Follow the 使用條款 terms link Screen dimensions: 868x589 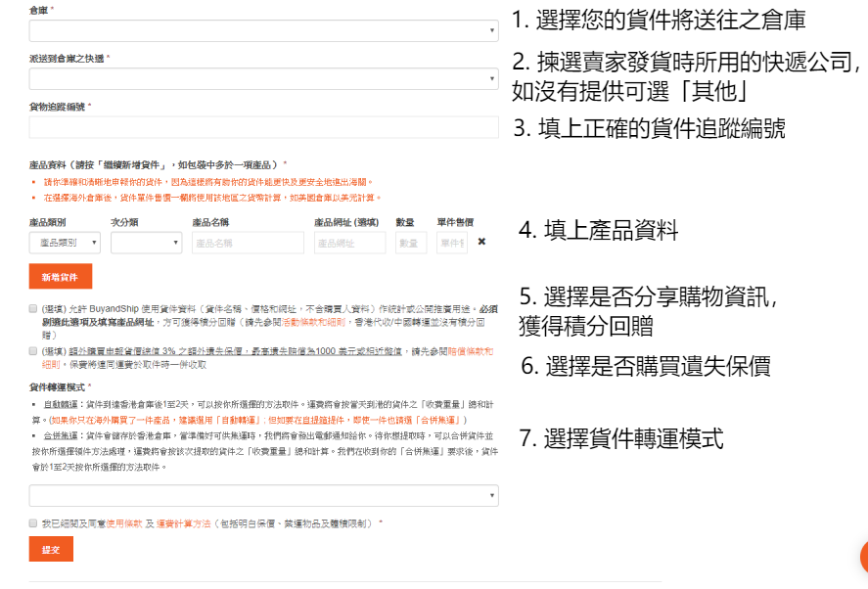point(124,524)
